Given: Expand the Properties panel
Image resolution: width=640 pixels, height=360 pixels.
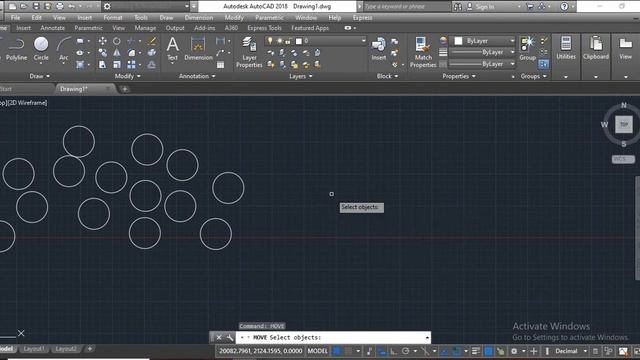Looking at the screenshot, I should [459, 76].
